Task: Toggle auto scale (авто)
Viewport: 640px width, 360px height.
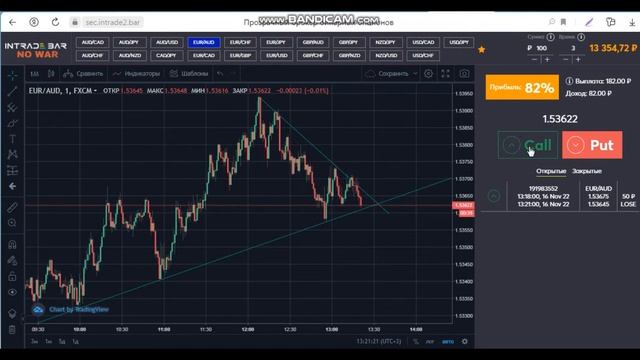Action: tap(448, 342)
